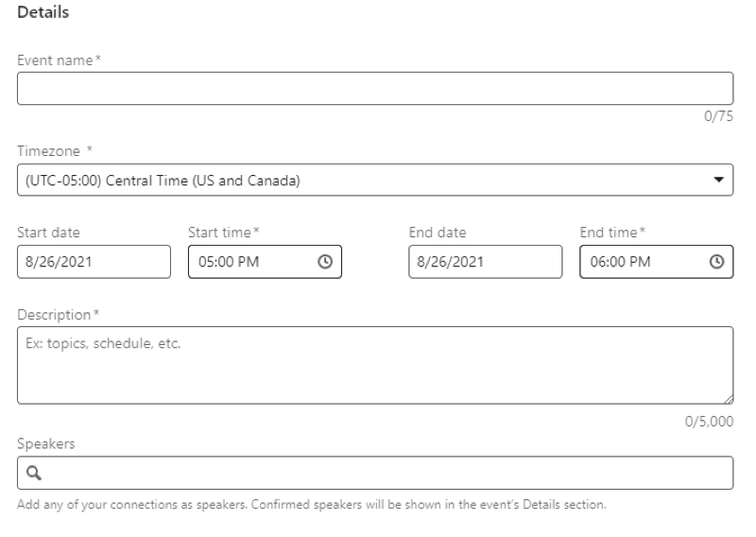Click the Speakers label
The height and width of the screenshot is (537, 756).
46,443
